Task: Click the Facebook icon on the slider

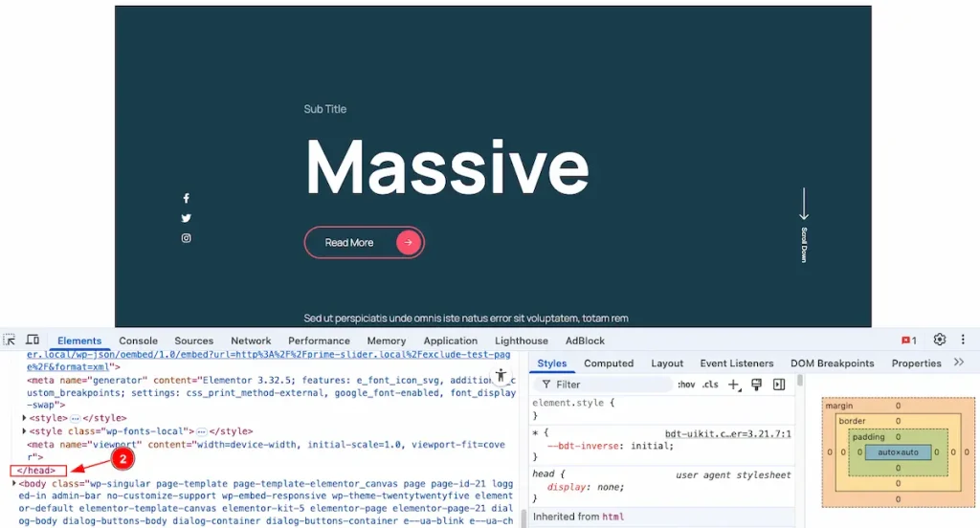Action: [187, 198]
